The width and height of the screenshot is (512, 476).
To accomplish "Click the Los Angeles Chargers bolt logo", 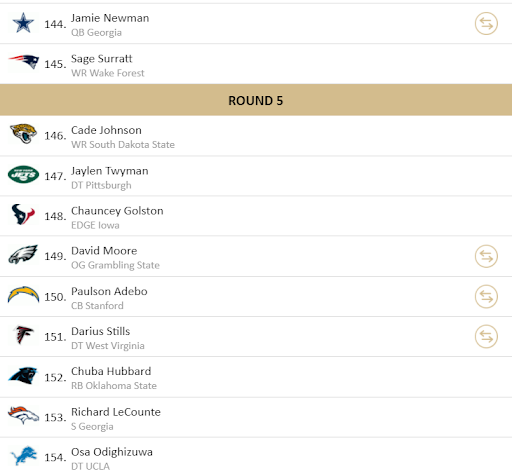I will click(23, 294).
